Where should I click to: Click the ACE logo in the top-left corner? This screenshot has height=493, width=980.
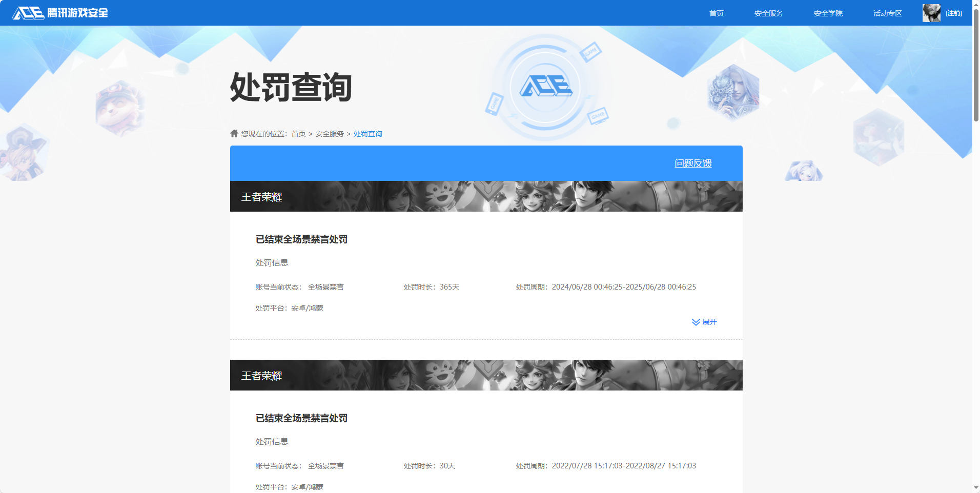pos(29,13)
